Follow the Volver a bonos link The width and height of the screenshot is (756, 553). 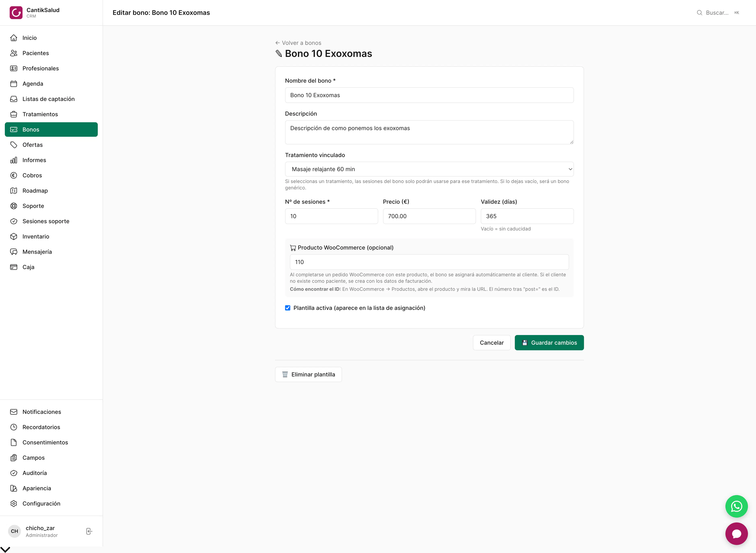click(x=298, y=43)
